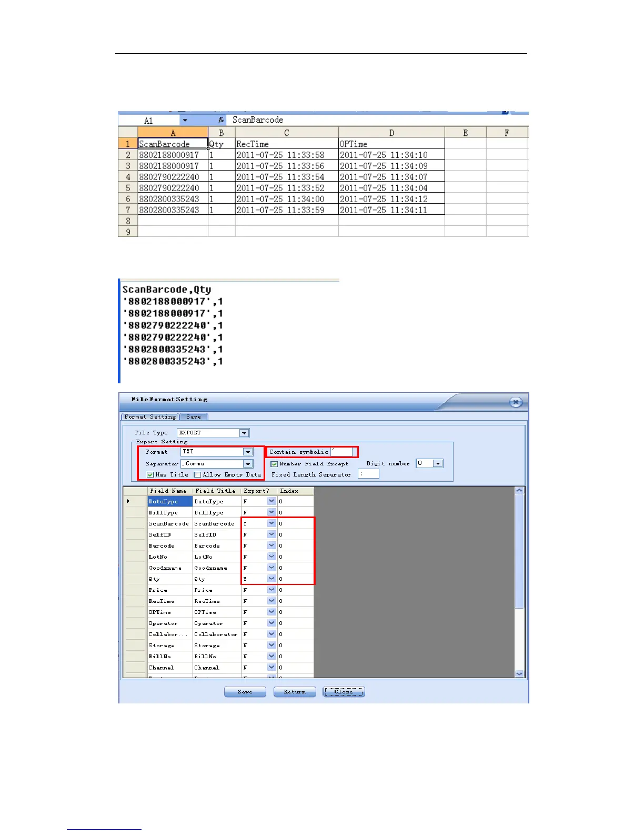Open Export dropdown for Channel row

click(271, 667)
